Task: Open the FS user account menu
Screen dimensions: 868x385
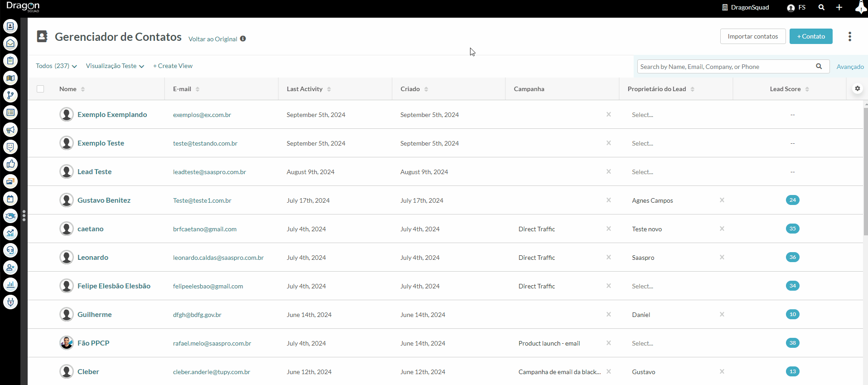Action: click(x=796, y=7)
